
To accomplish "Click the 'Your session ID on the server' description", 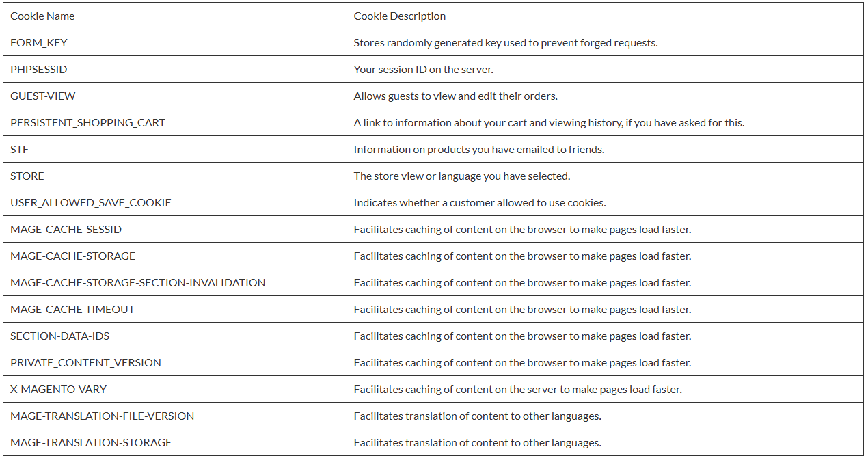I will tap(423, 69).
